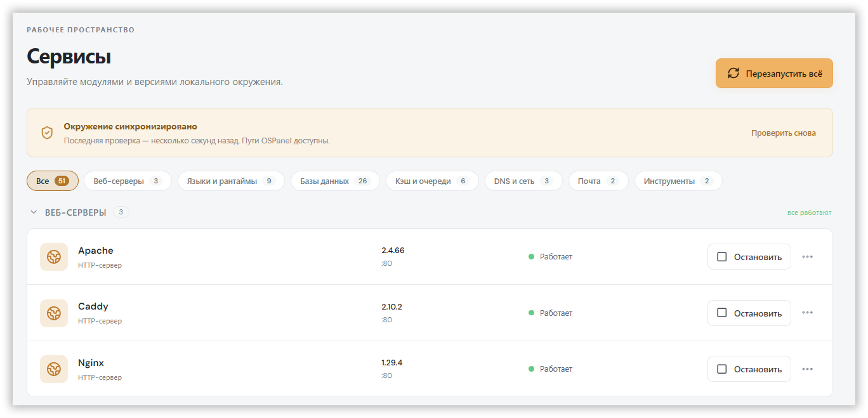Stop the Apache service
The width and height of the screenshot is (868, 418).
coord(749,257)
